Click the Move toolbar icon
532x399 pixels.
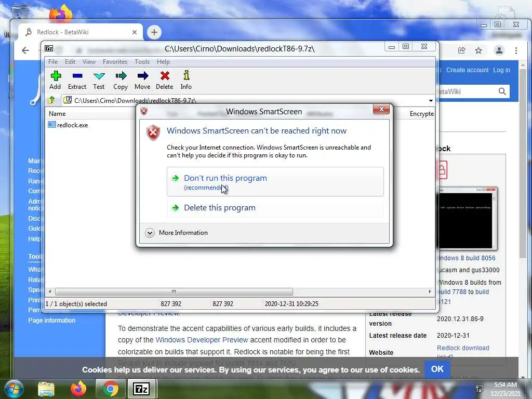coord(142,80)
